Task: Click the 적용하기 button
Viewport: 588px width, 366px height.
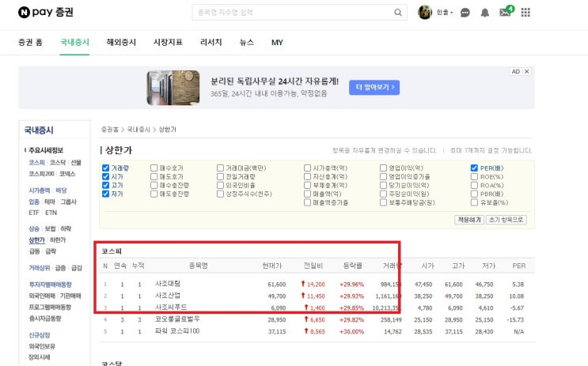Action: pos(469,220)
